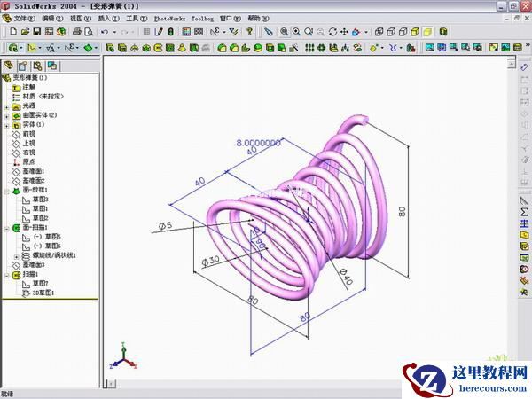Undo the last action
Image resolution: width=532 pixels, height=399 pixels.
(x=105, y=32)
